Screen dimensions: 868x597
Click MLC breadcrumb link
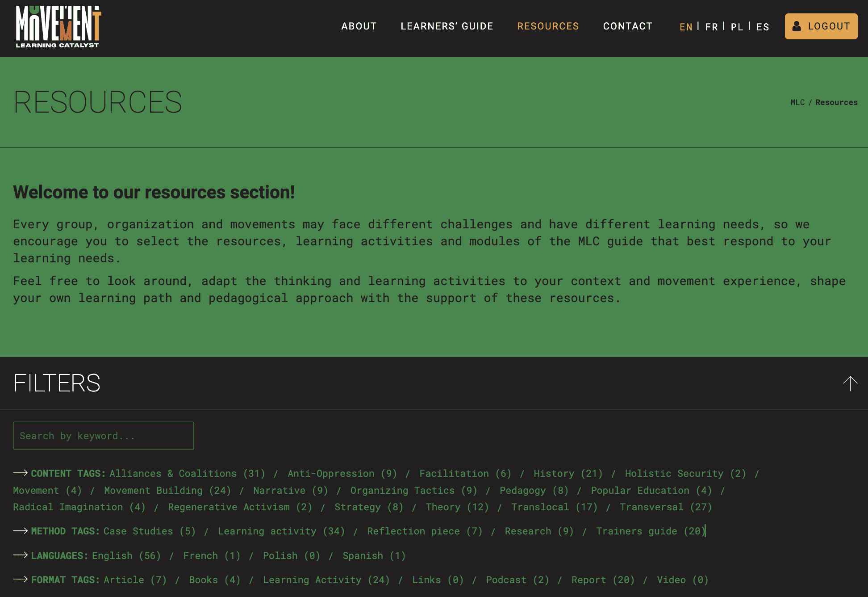point(797,102)
